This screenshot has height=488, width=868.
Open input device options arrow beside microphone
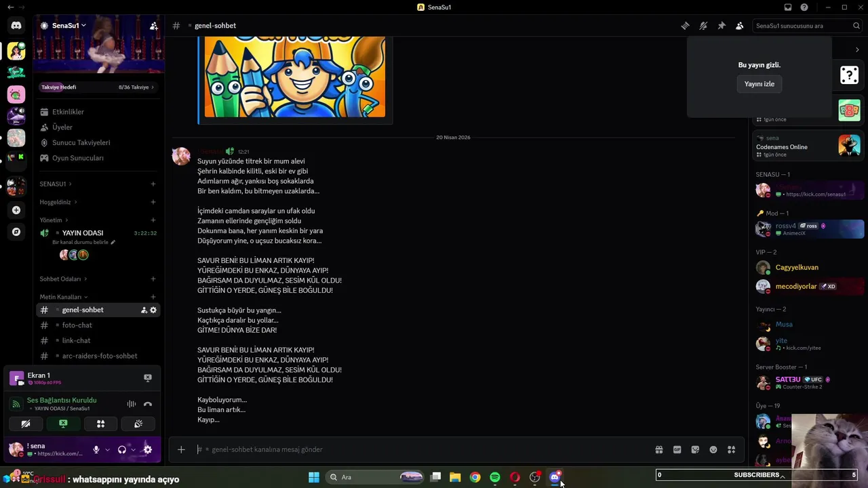point(107,449)
